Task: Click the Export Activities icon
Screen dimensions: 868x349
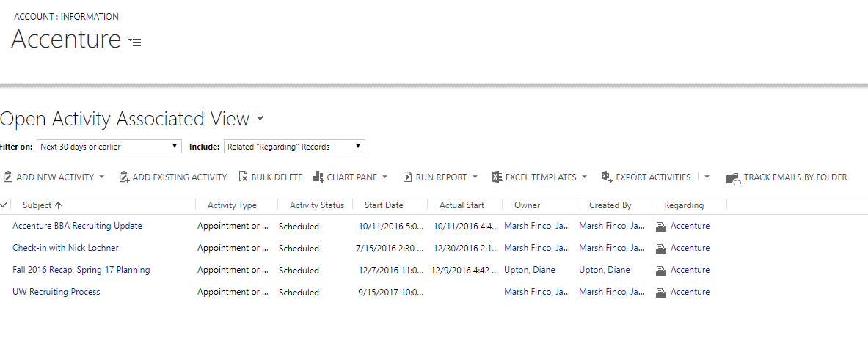Action: [606, 177]
